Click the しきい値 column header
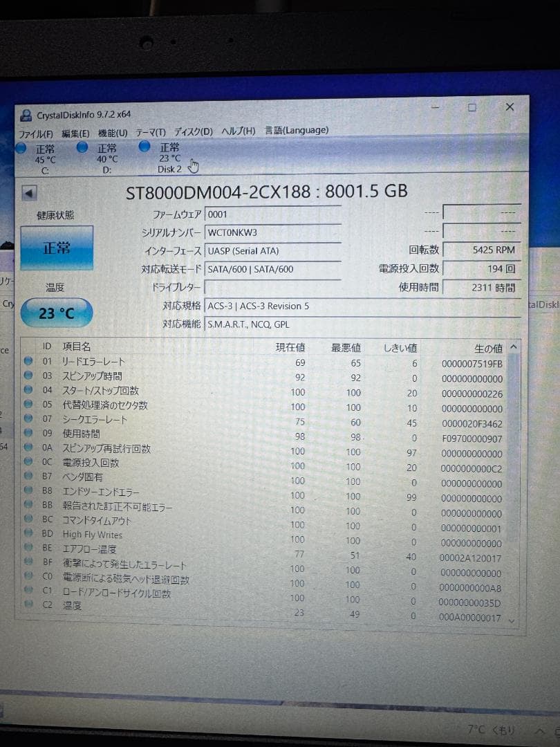560x747 pixels. click(x=400, y=348)
